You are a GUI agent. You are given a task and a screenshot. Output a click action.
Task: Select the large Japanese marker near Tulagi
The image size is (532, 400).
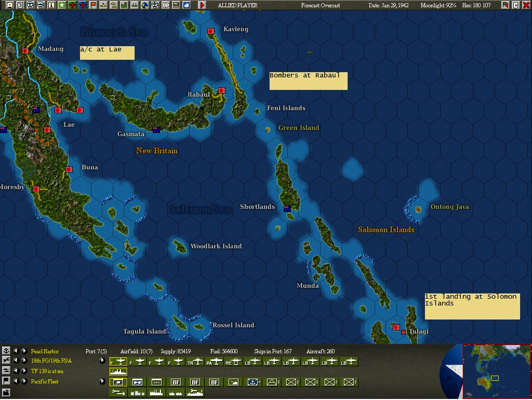[396, 327]
